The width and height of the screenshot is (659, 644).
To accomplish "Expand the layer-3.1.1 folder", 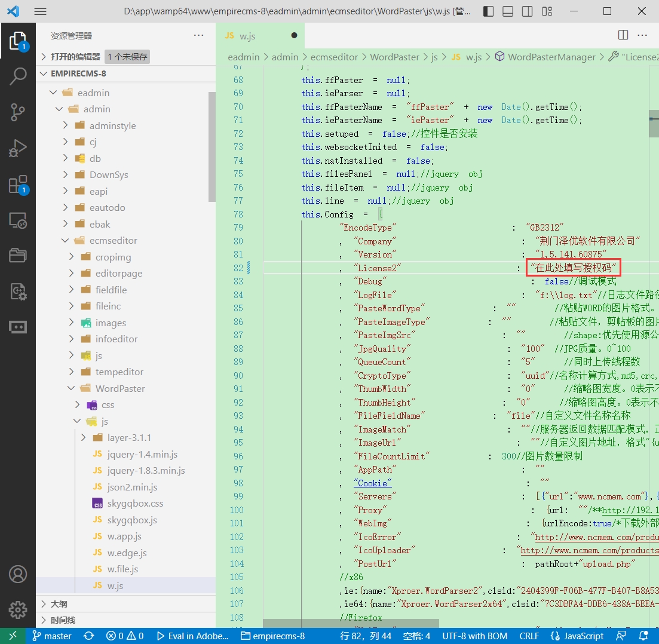I will coord(129,437).
